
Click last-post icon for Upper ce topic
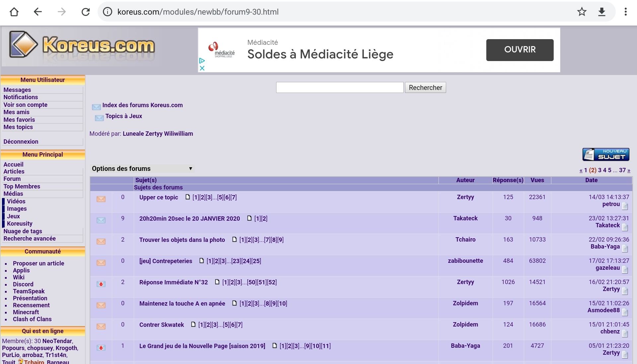625,206
